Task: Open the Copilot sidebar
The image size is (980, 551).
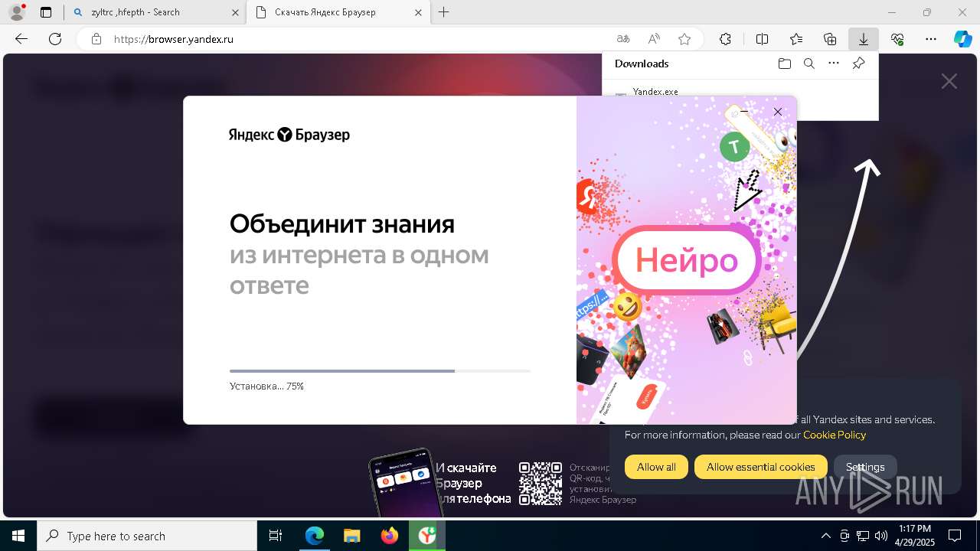Action: [x=962, y=39]
